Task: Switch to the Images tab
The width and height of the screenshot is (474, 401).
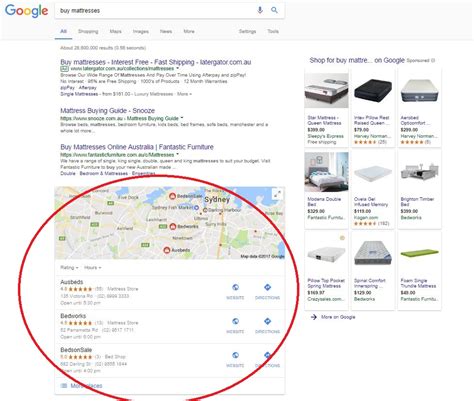Action: coord(141,31)
